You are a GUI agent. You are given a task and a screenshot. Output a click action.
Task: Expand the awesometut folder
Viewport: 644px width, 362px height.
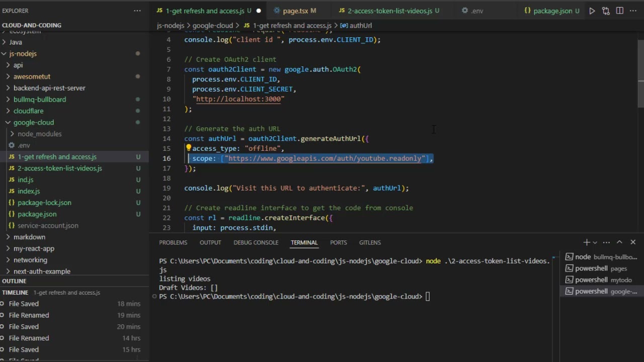pyautogui.click(x=74, y=76)
